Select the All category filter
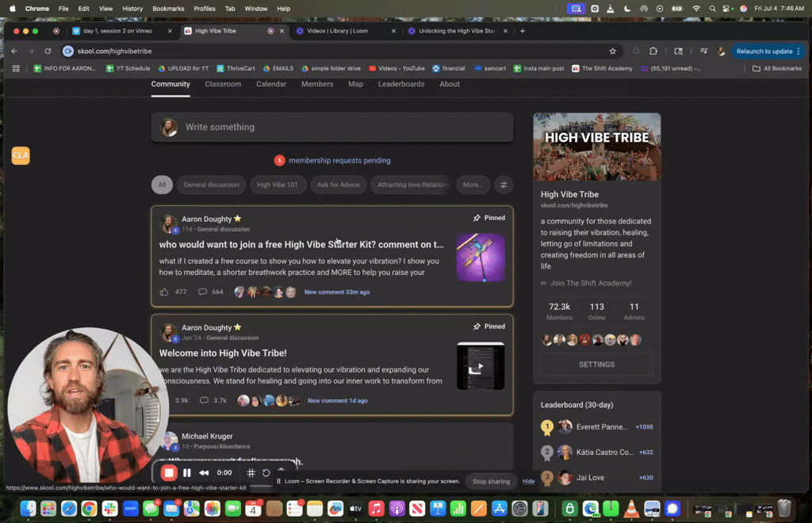The height and width of the screenshot is (523, 812). (162, 185)
